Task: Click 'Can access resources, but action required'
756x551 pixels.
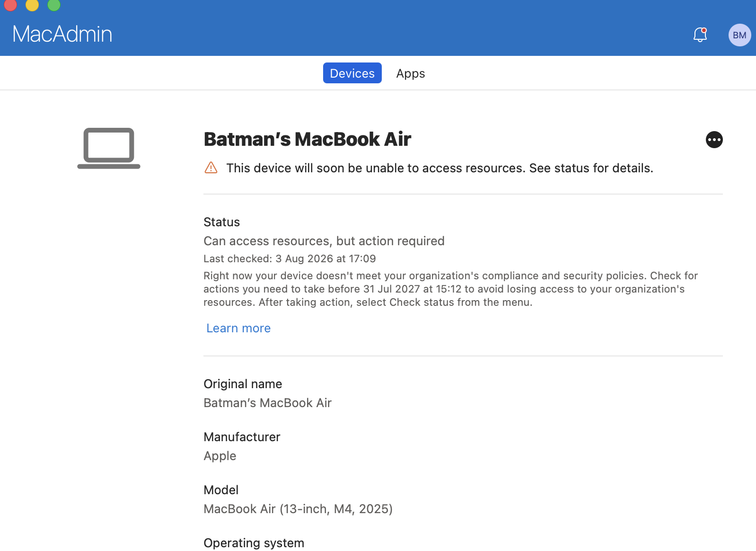Action: [324, 241]
